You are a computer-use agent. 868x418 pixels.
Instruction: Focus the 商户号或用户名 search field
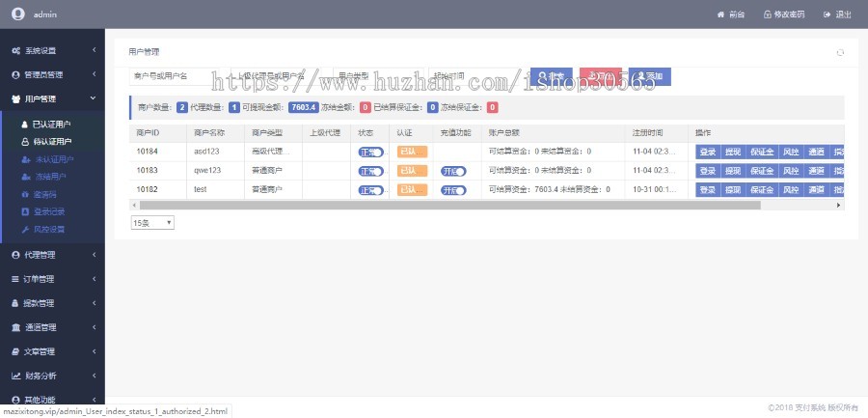click(175, 76)
